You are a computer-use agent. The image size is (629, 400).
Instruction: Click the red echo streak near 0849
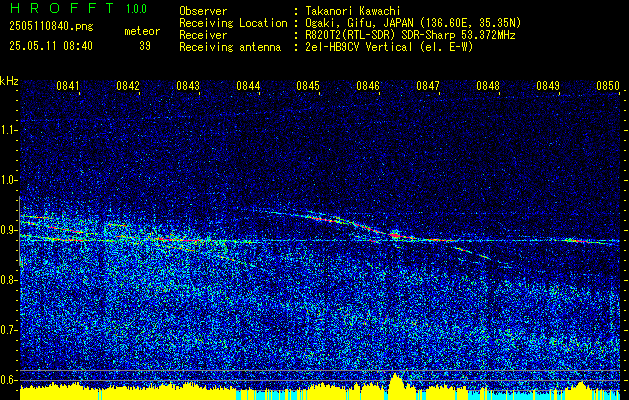click(x=579, y=241)
